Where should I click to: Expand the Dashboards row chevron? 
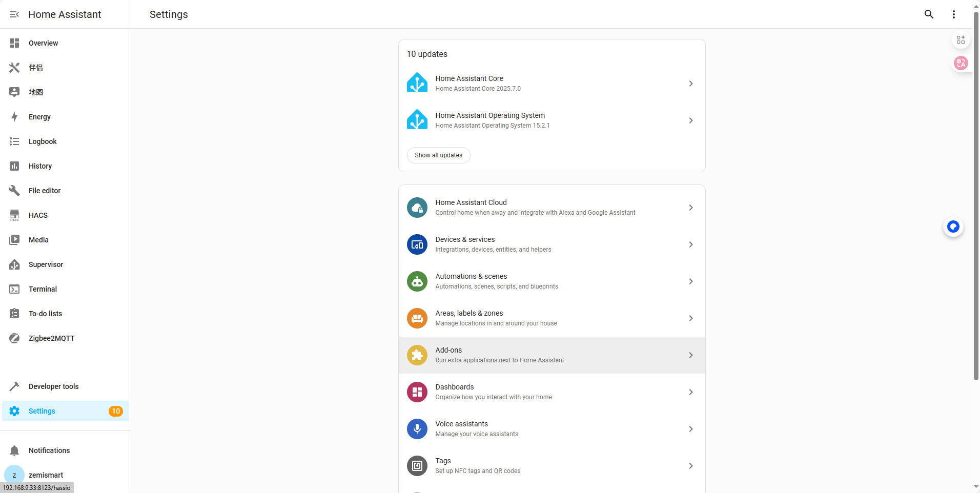691,392
